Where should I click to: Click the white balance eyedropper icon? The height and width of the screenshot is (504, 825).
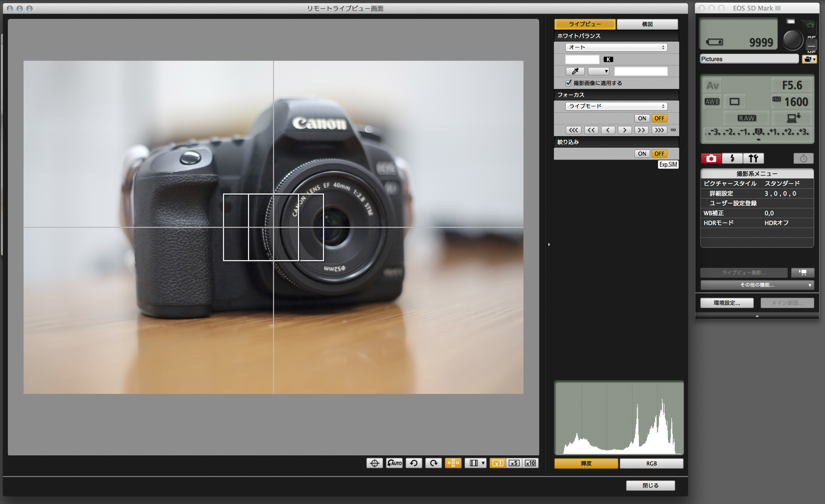(x=575, y=71)
